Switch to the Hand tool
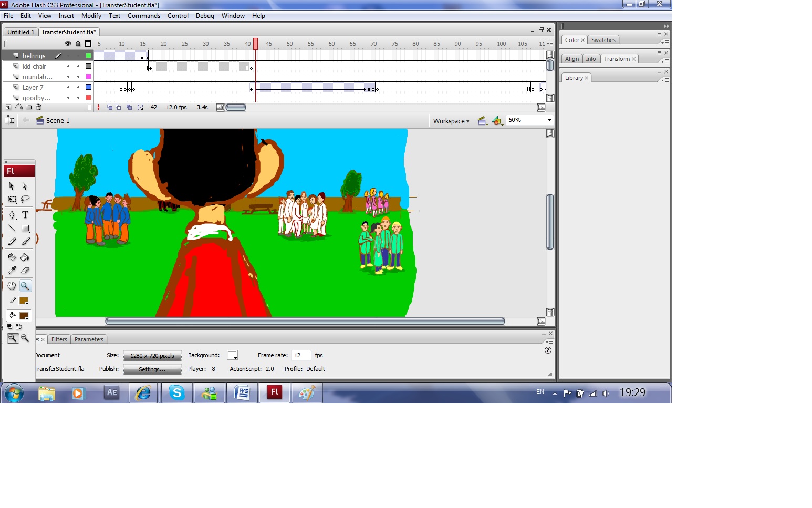 click(12, 286)
